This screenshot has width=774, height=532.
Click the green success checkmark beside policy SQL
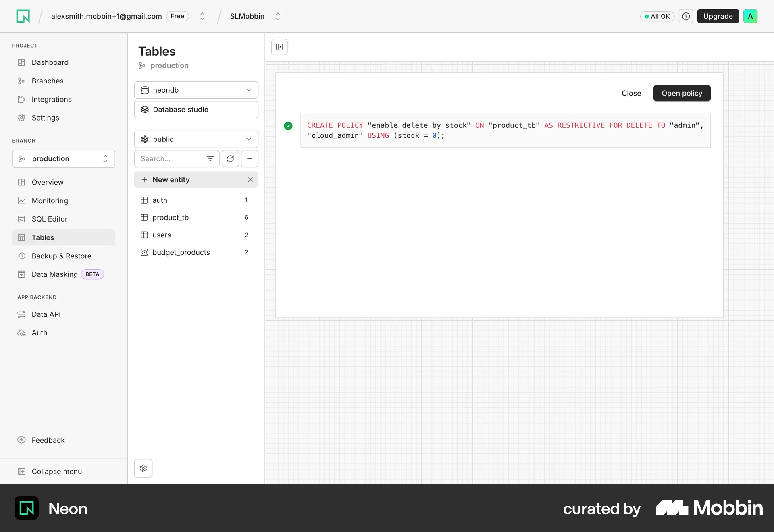pyautogui.click(x=288, y=126)
